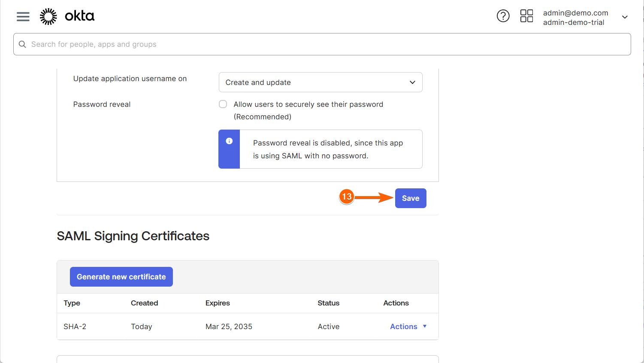Click the blue info icon in notice
Screen dimensions: 644x363
point(229,141)
